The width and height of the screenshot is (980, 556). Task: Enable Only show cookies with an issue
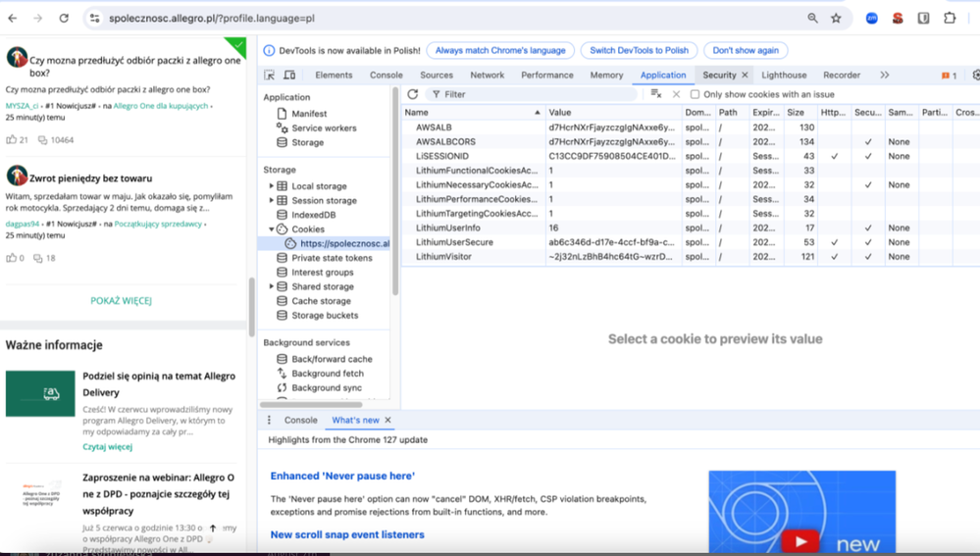[x=695, y=94]
